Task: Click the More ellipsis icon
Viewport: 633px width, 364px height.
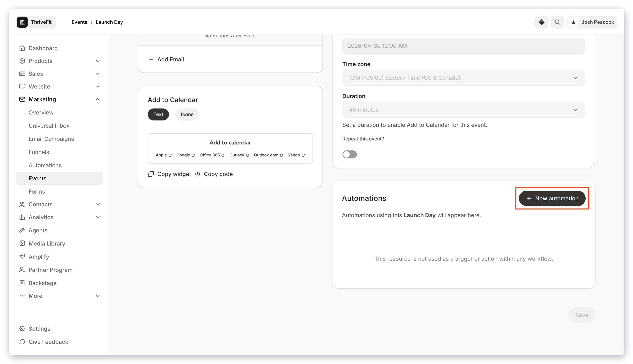Action: pos(22,296)
